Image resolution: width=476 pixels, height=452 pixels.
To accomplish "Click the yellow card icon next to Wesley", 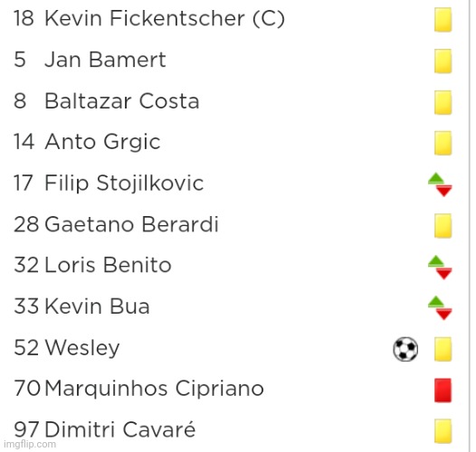I will pyautogui.click(x=443, y=349).
